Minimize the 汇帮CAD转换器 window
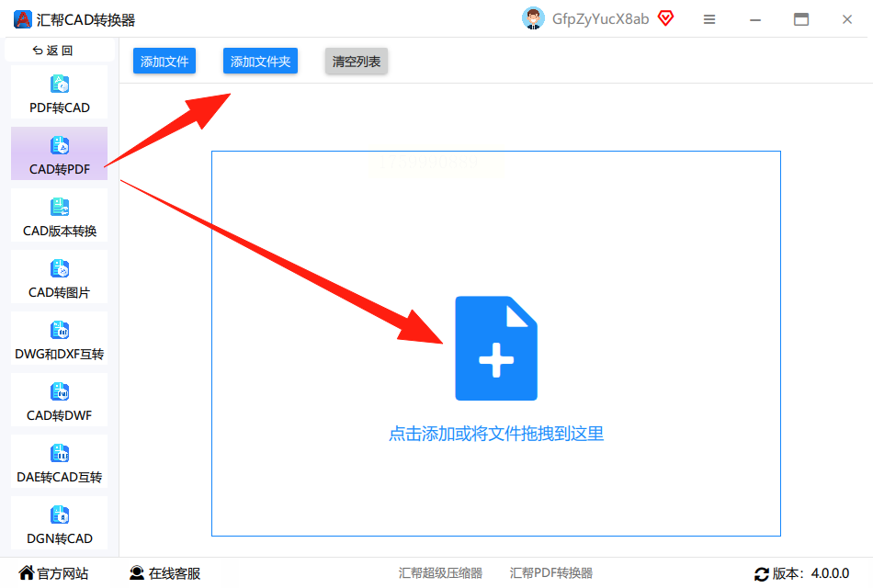The height and width of the screenshot is (588, 873). click(755, 19)
